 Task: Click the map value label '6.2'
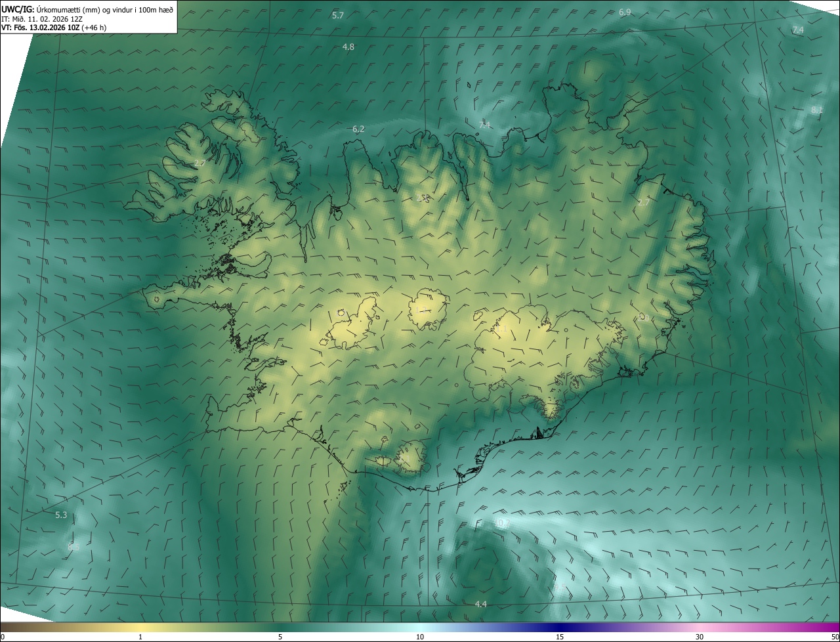point(358,129)
